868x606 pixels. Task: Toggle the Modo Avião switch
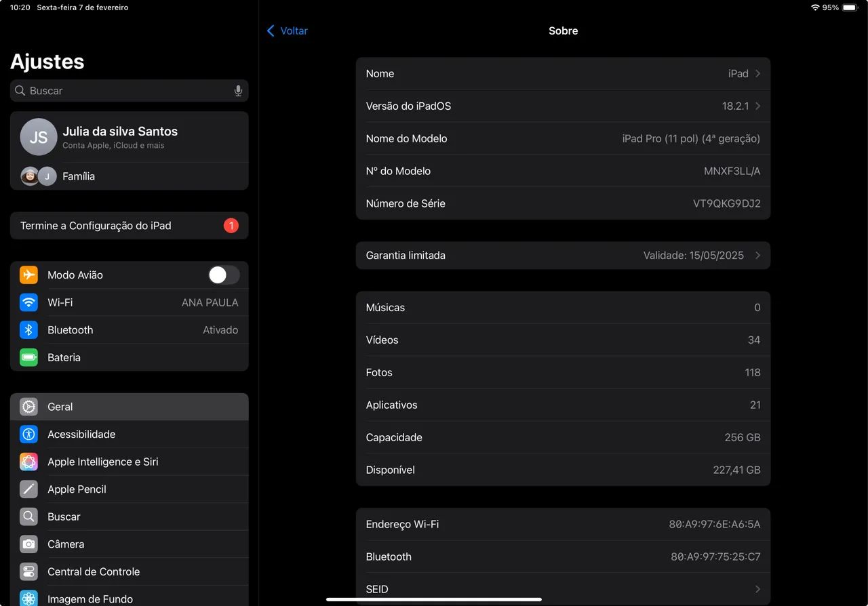(224, 275)
